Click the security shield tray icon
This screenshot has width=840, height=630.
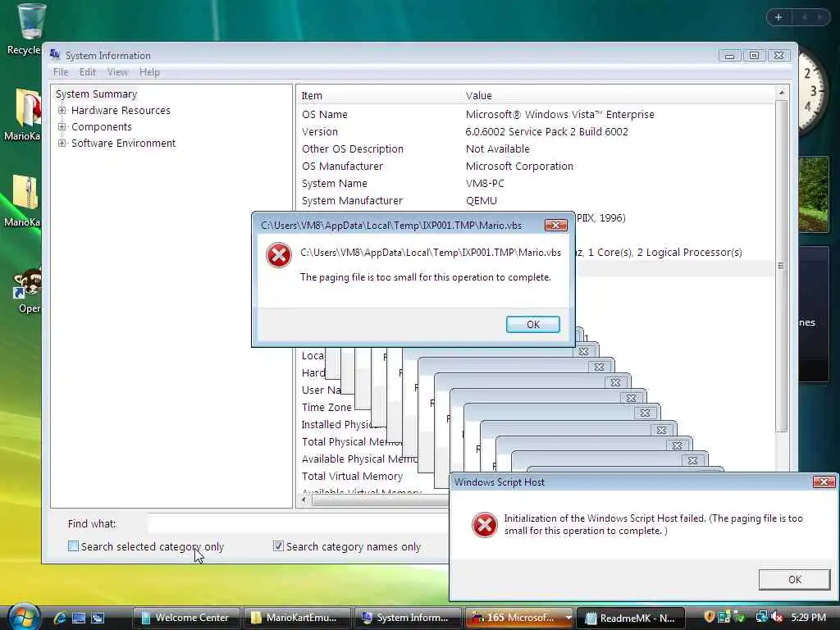[709, 617]
